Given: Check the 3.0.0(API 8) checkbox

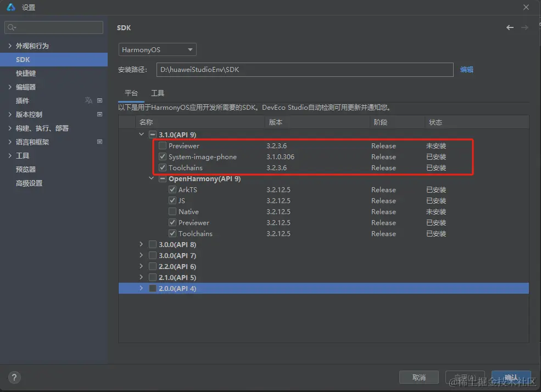Looking at the screenshot, I should click(x=153, y=244).
